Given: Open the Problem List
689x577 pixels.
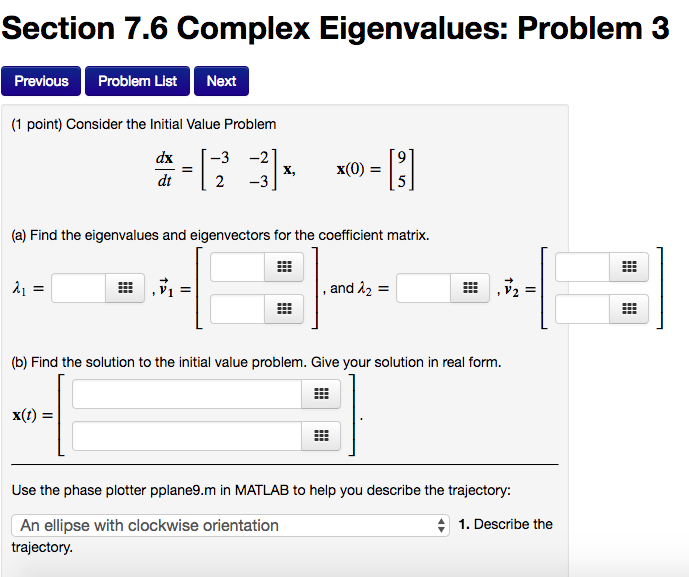Looking at the screenshot, I should 137,81.
